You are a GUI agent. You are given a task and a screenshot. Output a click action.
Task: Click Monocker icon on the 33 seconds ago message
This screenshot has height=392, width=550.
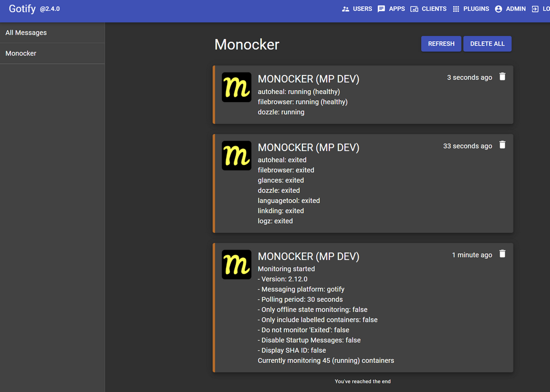pyautogui.click(x=237, y=156)
